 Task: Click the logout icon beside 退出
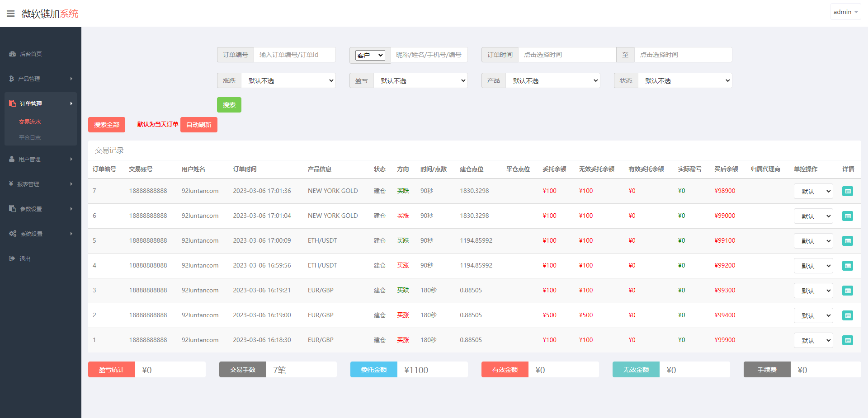12,258
